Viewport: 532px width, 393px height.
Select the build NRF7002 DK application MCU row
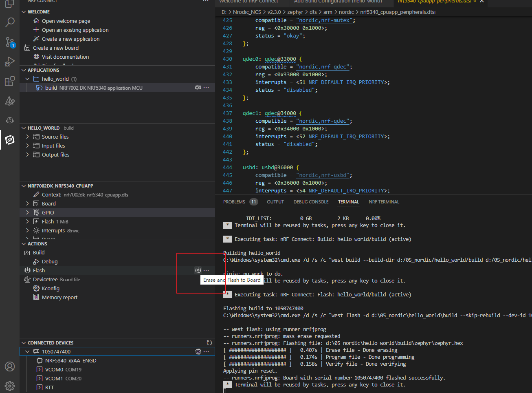click(x=117, y=88)
